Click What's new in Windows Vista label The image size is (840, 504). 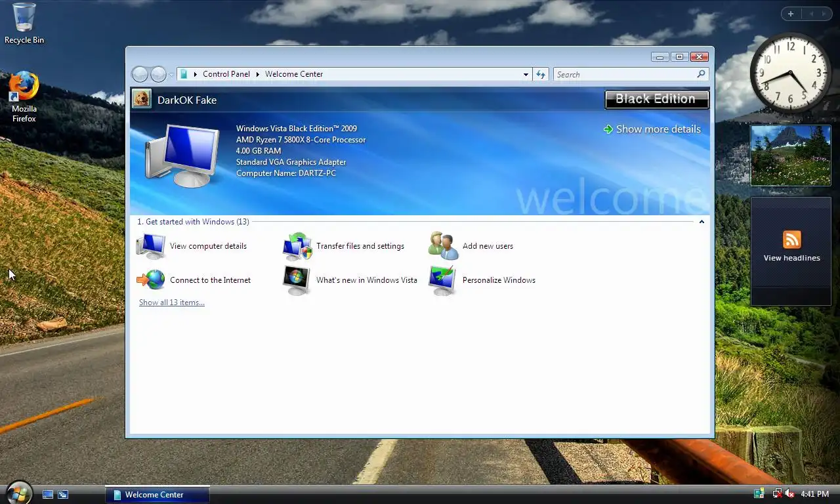pos(366,280)
